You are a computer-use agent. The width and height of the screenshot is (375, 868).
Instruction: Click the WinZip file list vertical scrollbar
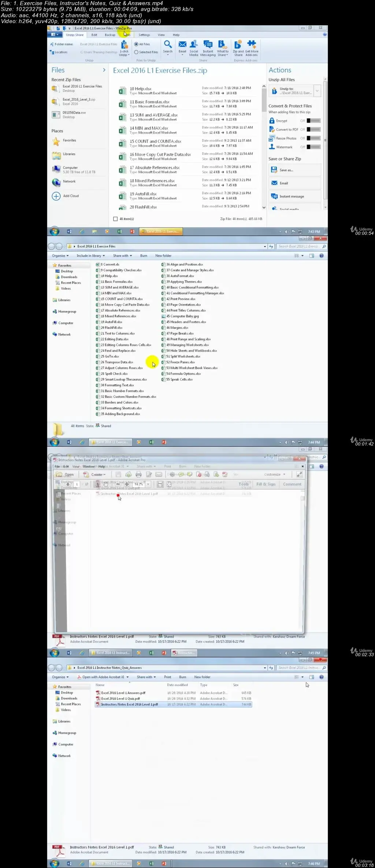click(x=264, y=147)
